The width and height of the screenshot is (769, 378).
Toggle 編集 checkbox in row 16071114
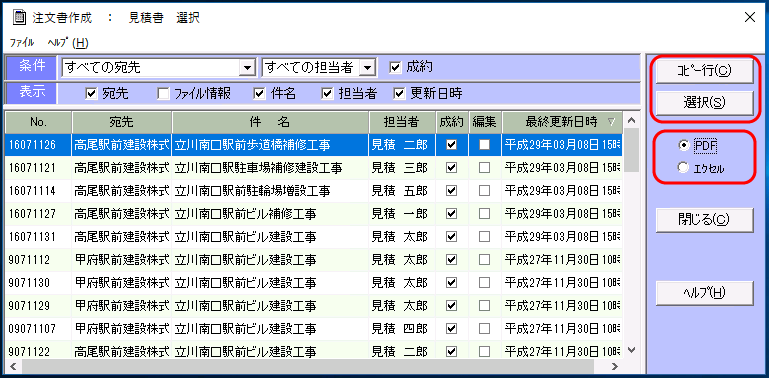(x=485, y=191)
